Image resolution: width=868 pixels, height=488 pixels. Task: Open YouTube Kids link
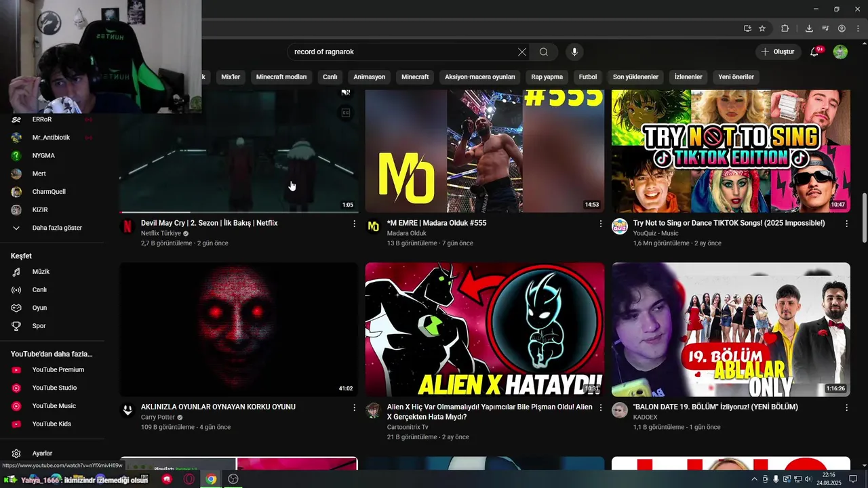coord(52,424)
